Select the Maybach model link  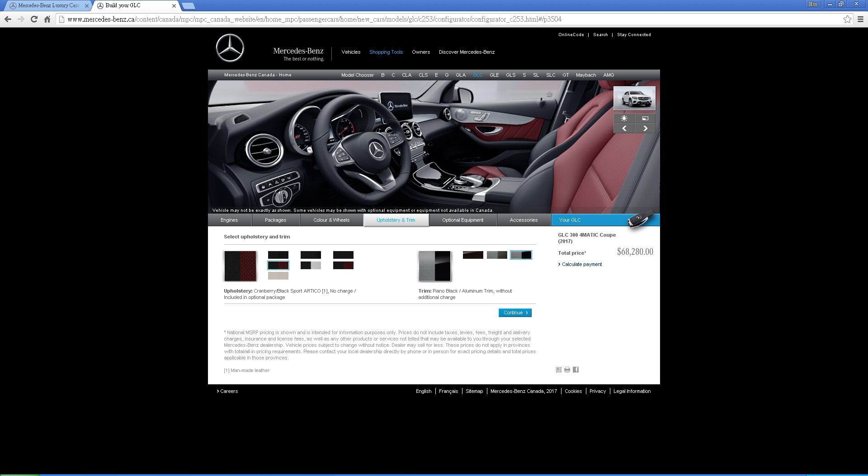586,75
